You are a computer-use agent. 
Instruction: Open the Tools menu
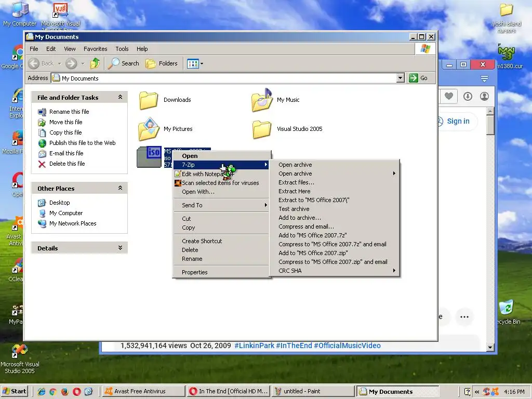pyautogui.click(x=122, y=49)
